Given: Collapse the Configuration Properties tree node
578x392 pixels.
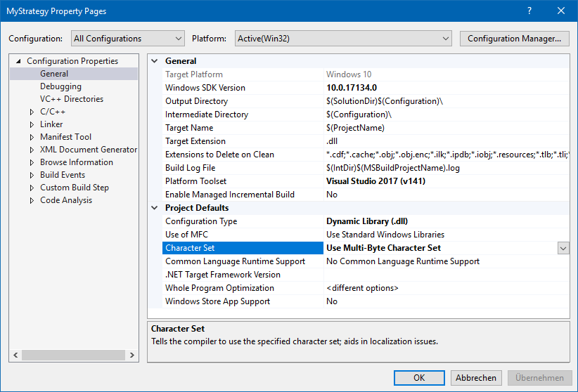Looking at the screenshot, I should point(19,61).
